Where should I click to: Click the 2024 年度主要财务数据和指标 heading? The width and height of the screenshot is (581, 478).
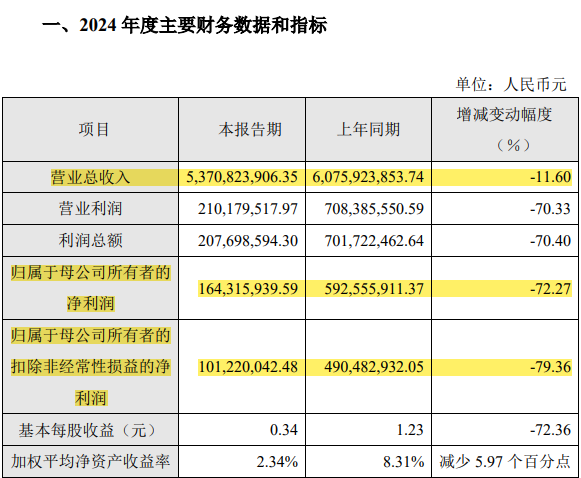pyautogui.click(x=203, y=26)
